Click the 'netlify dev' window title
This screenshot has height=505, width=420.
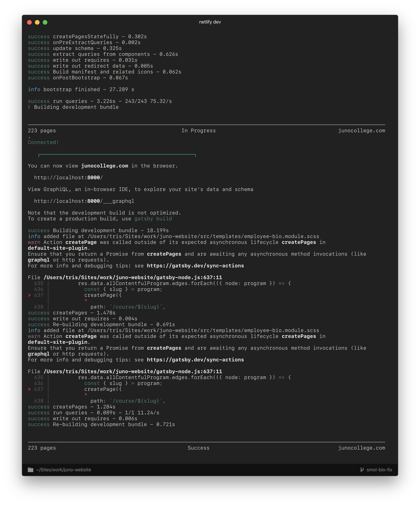(210, 22)
